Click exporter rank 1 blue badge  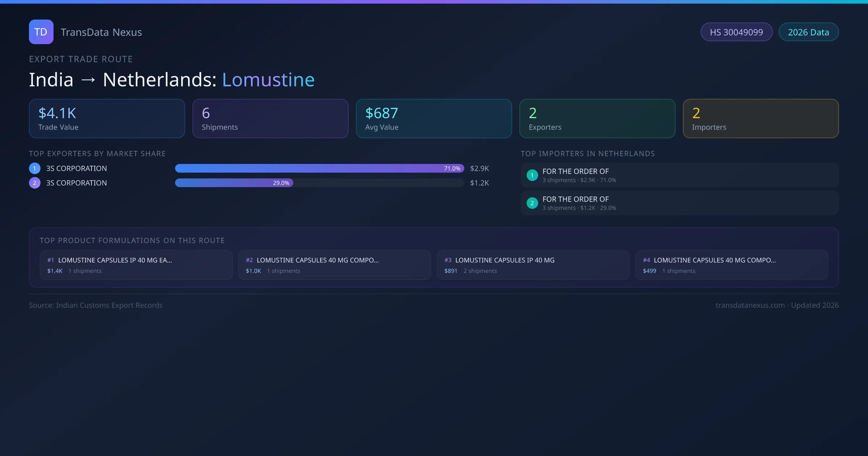35,168
